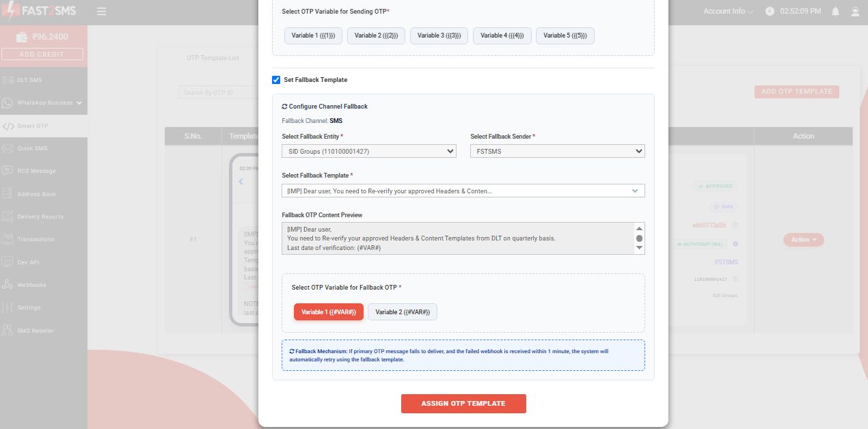Select Variable 2 ({#VAR#}) fallback option
The image size is (868, 429).
tap(403, 312)
